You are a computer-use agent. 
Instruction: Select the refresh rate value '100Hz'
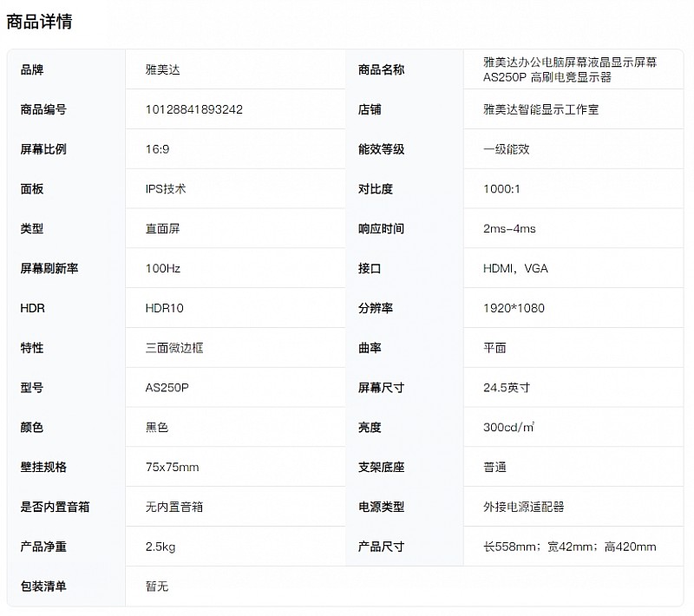(163, 268)
